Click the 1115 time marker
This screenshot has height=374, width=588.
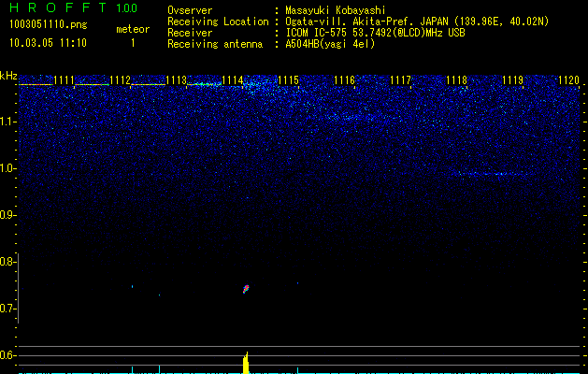pyautogui.click(x=288, y=79)
